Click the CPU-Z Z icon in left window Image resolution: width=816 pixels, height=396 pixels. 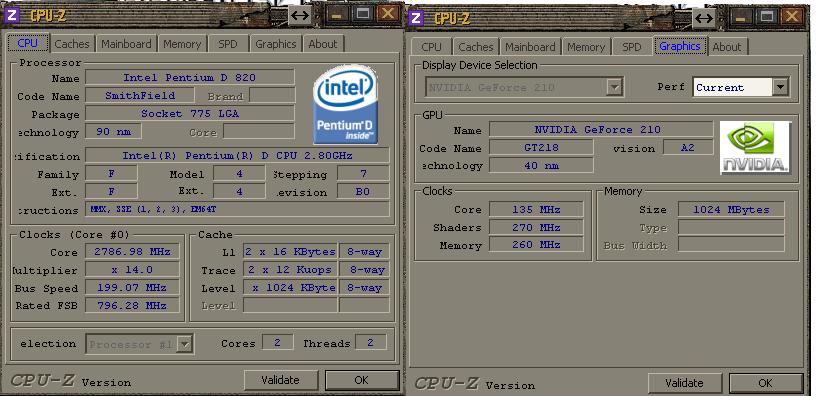coord(11,15)
